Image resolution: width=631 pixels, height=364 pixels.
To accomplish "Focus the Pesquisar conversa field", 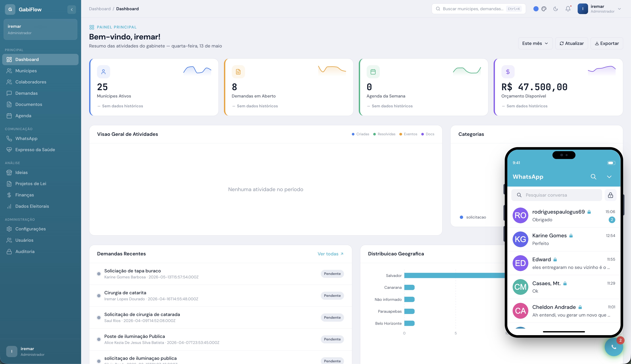I will click(x=556, y=195).
